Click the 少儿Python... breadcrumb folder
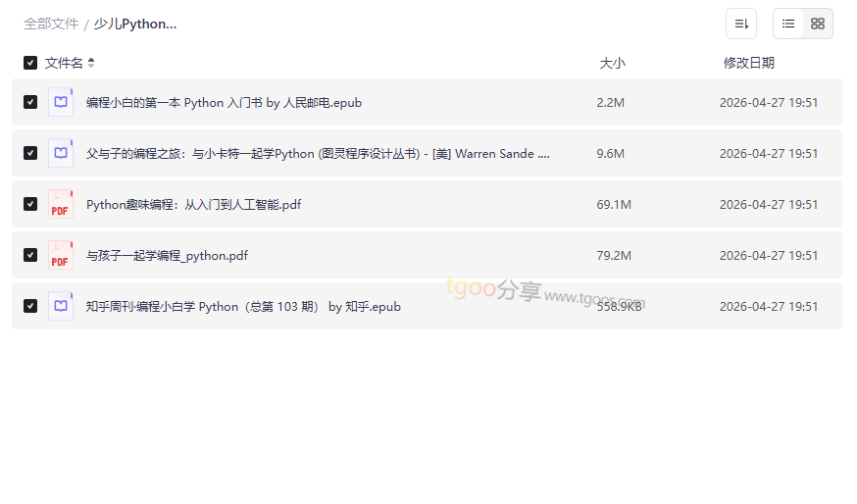The height and width of the screenshot is (504, 857). pos(135,24)
